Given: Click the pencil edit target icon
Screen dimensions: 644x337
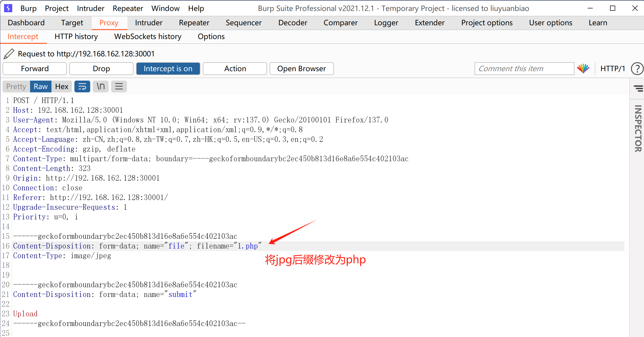Looking at the screenshot, I should 9,54.
